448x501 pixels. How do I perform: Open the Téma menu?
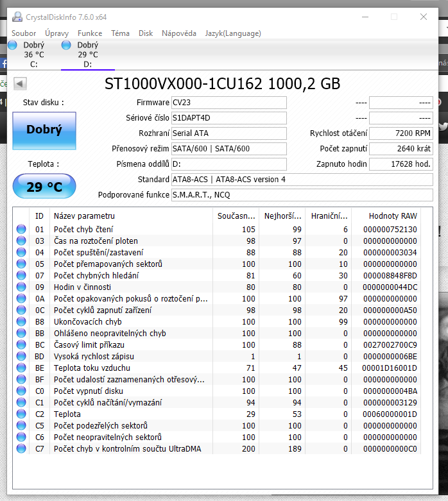pos(120,33)
